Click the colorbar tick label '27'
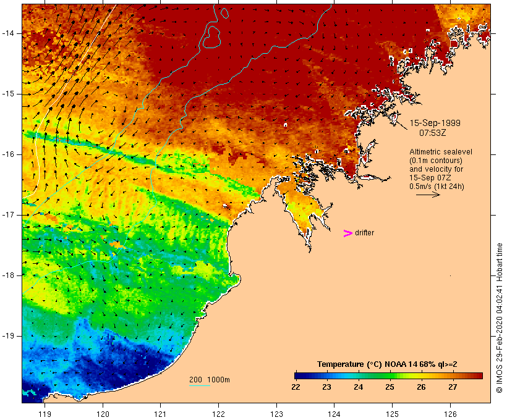 (453, 387)
